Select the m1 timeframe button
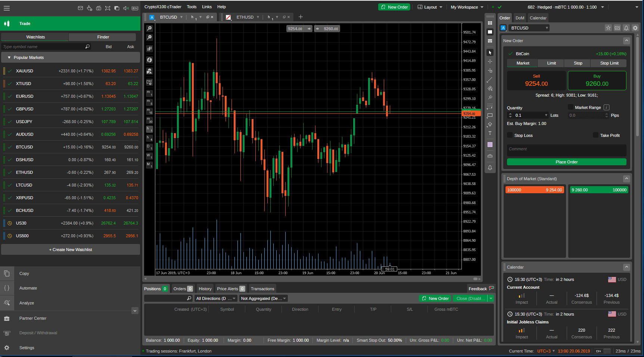Screen dimensions: 644x357 (149, 93)
